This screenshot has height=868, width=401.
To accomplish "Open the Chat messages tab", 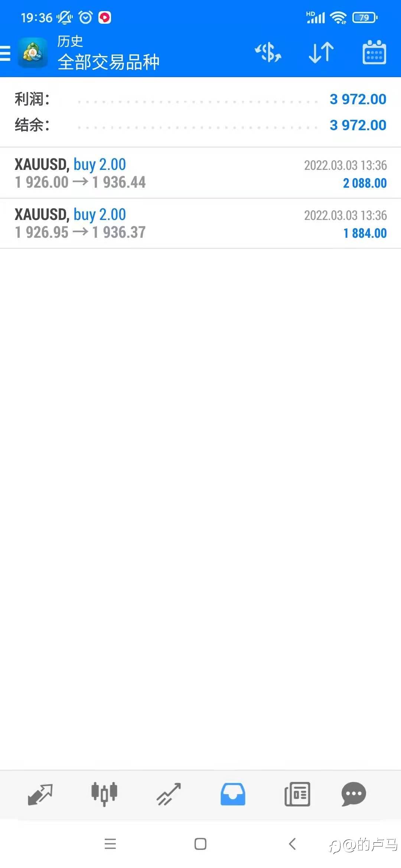I will point(354,794).
